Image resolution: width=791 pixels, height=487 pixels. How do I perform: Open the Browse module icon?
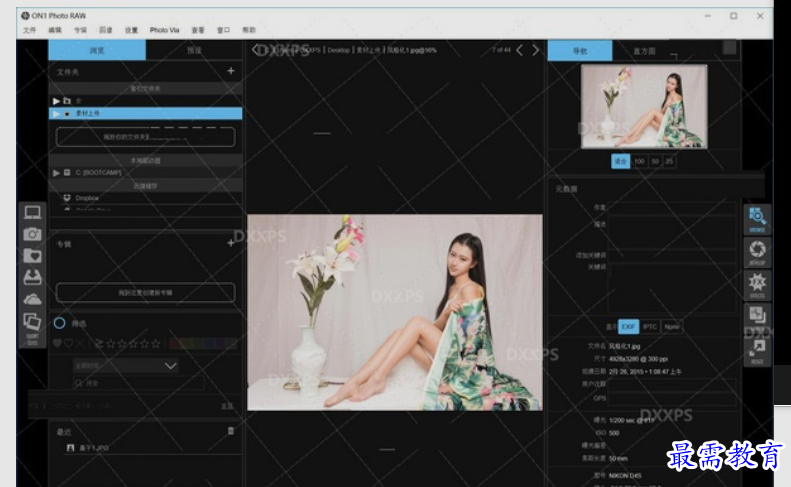(757, 218)
